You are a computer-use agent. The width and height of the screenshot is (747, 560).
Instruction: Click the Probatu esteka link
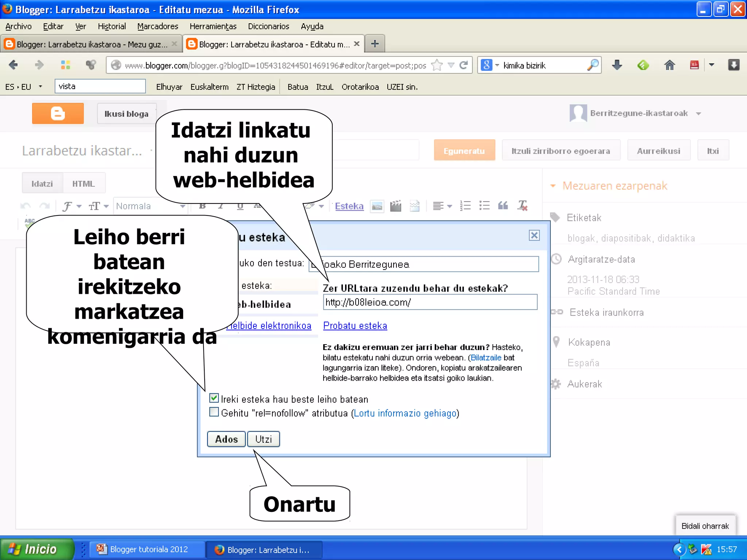point(355,326)
